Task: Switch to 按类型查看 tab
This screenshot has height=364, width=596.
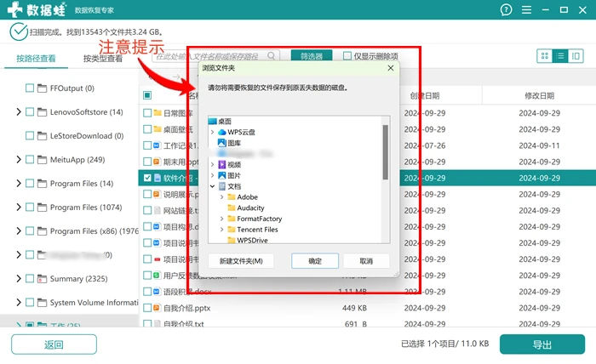Action: (x=103, y=59)
